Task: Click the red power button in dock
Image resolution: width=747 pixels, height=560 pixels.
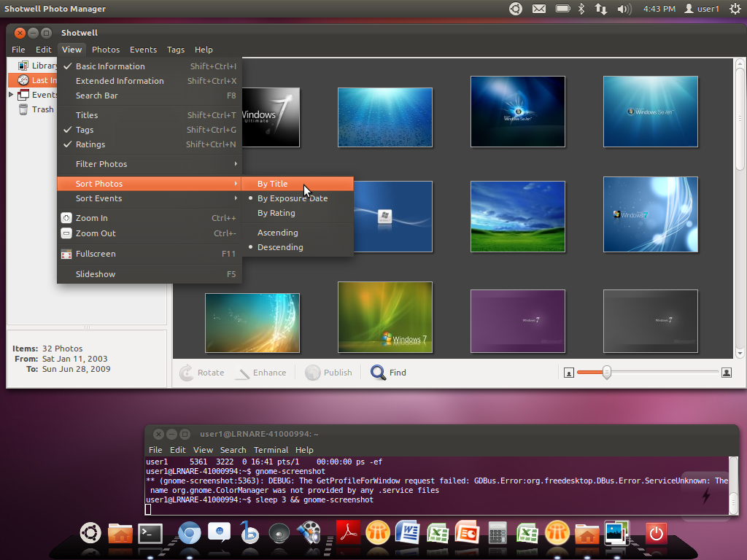Action: (656, 533)
